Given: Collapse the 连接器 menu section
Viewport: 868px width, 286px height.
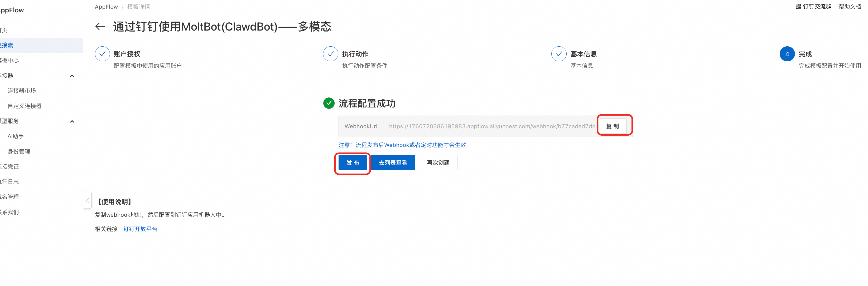Looking at the screenshot, I should [72, 76].
